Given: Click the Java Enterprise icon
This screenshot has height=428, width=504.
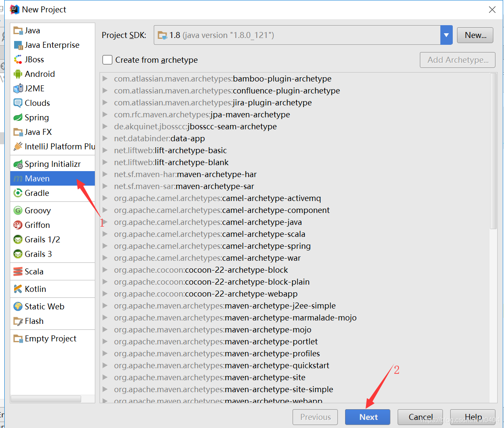Looking at the screenshot, I should tap(18, 45).
